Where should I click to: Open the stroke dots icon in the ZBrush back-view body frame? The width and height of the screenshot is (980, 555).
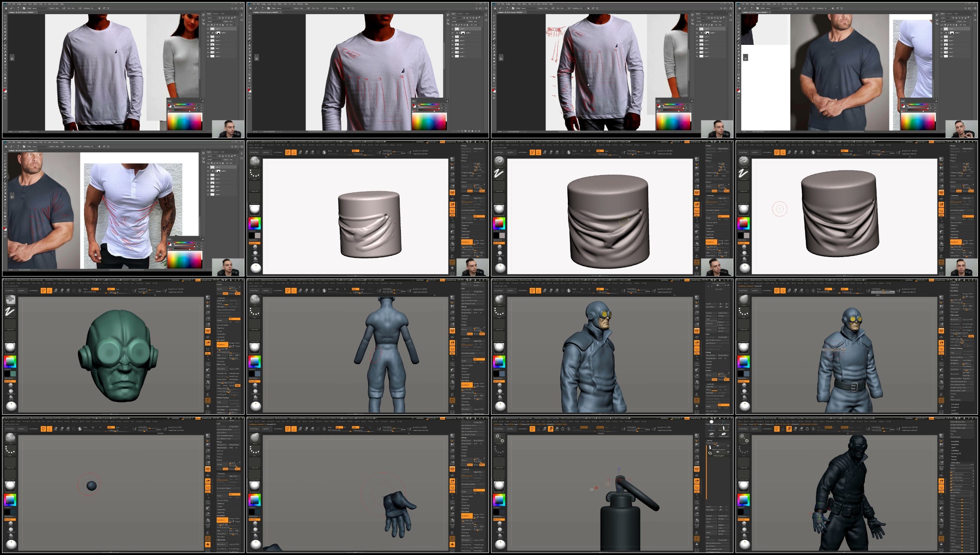point(255,312)
